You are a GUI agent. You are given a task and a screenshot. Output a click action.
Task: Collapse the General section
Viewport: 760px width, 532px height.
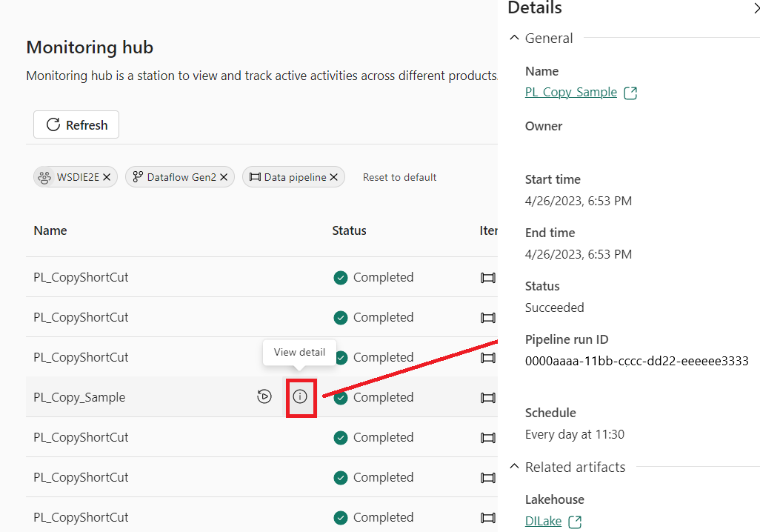(x=514, y=37)
